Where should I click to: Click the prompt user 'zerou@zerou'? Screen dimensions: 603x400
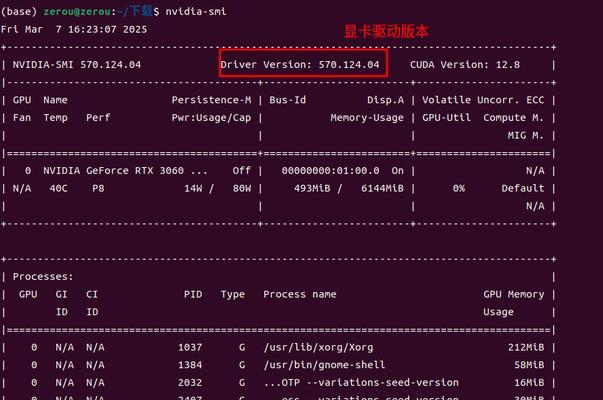click(77, 12)
